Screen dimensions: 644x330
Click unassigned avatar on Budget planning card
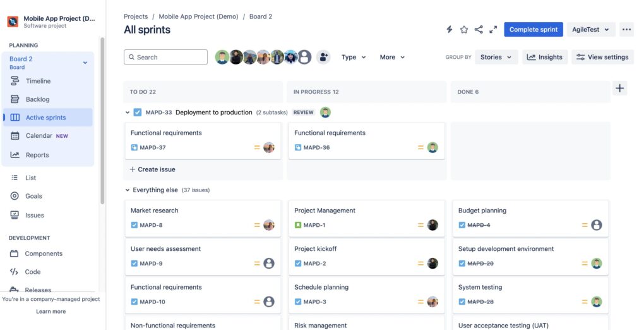point(597,225)
